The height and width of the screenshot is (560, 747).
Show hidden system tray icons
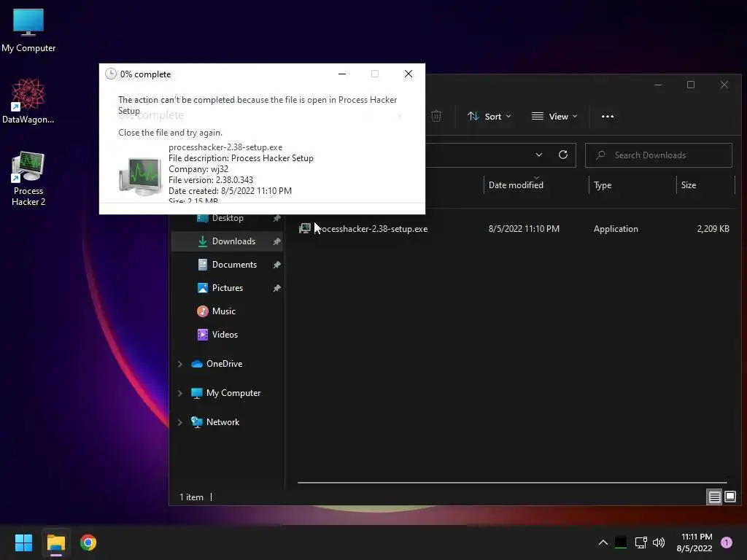click(603, 542)
